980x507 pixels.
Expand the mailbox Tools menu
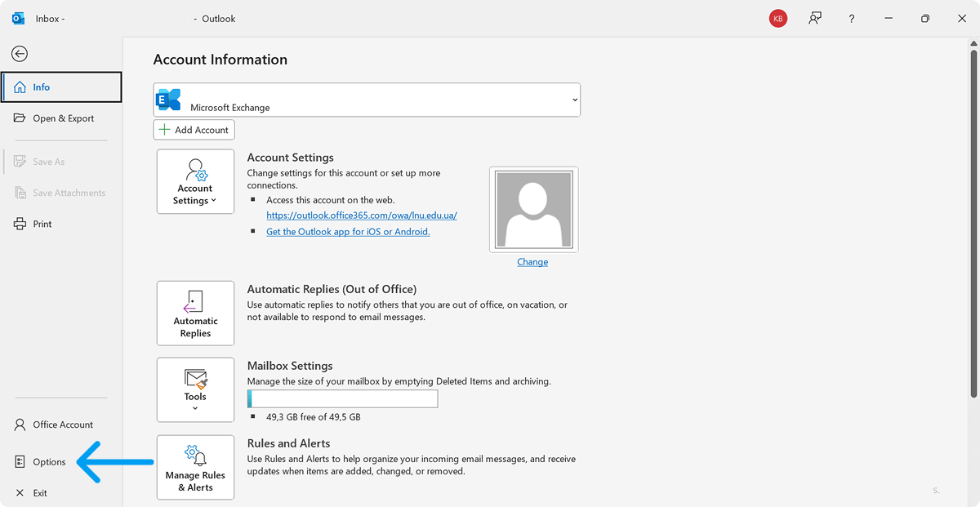[x=195, y=389]
